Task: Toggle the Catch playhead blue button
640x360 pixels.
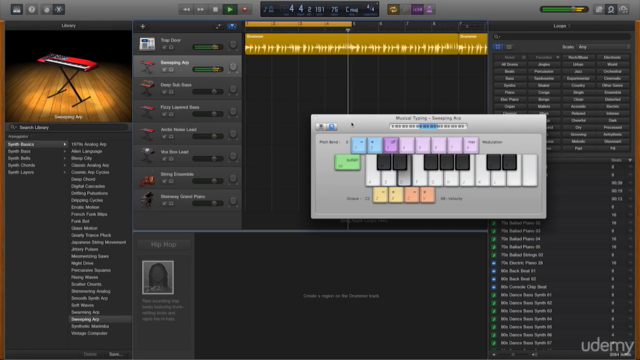Action: [232, 27]
